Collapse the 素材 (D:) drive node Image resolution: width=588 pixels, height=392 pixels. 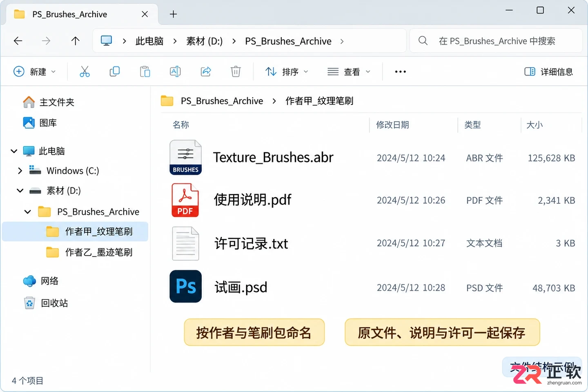coord(20,191)
